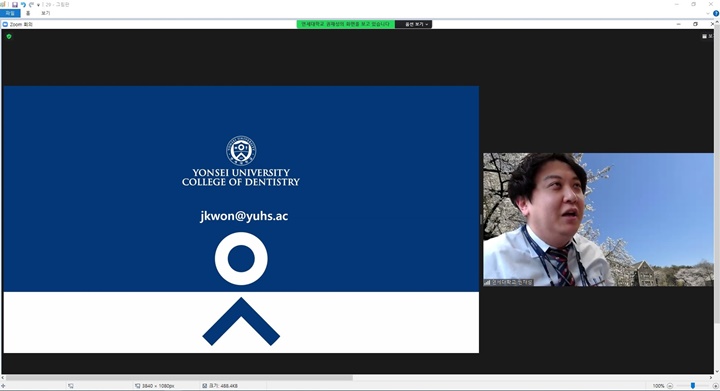720x391 pixels.
Task: Click the selection size icon in status bar
Action: point(71,386)
